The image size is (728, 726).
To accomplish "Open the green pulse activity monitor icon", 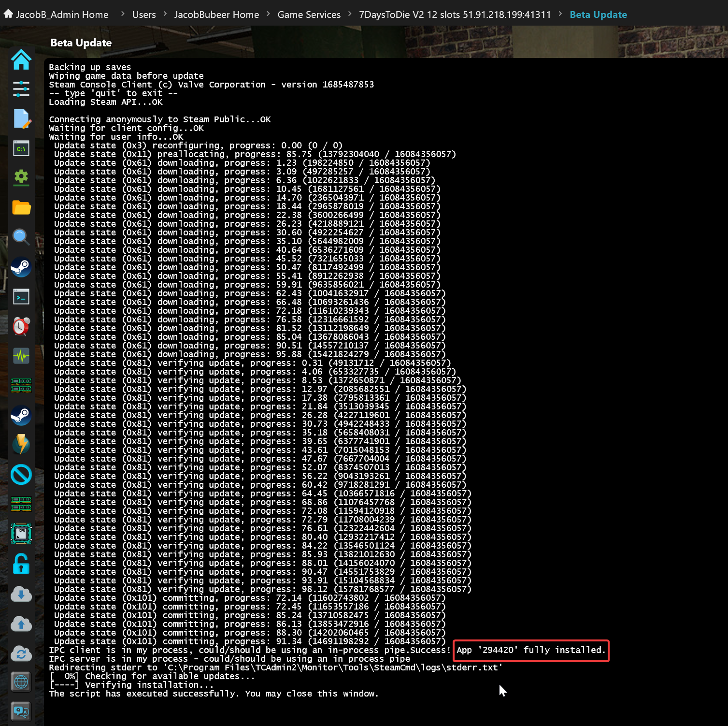I will point(21,356).
